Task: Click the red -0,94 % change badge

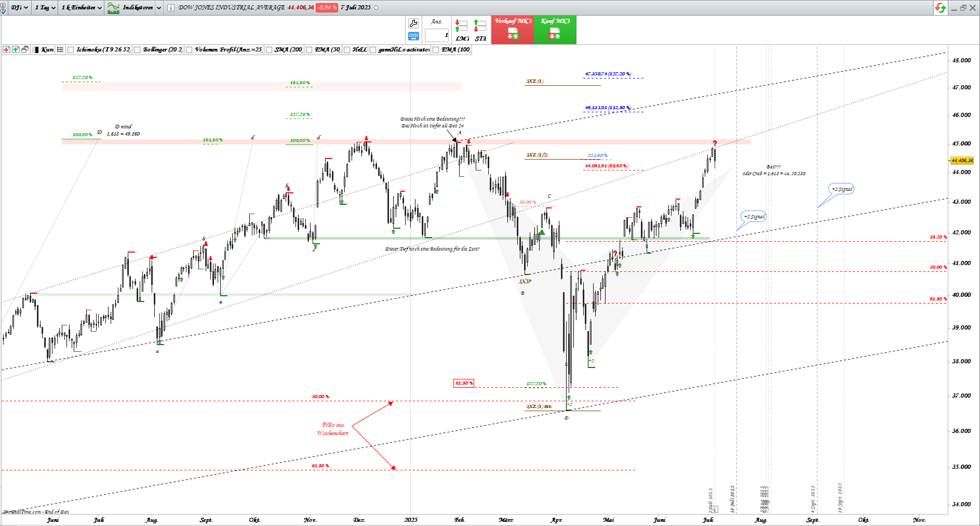Action: click(327, 8)
